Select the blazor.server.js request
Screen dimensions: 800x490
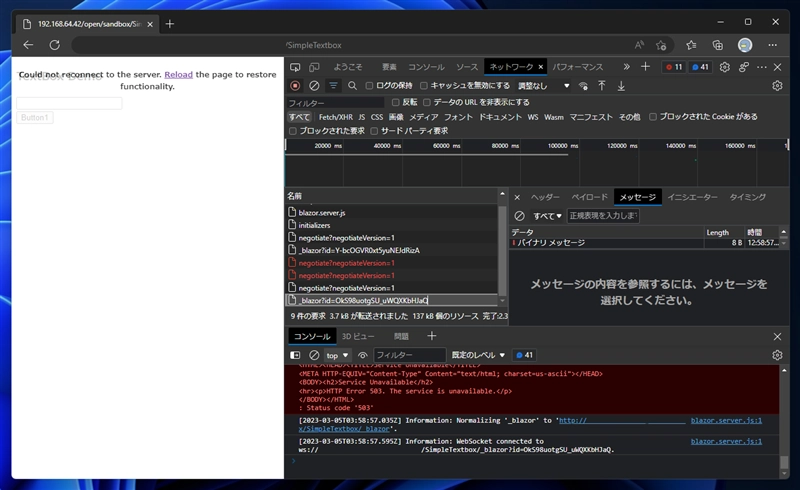tap(391, 212)
